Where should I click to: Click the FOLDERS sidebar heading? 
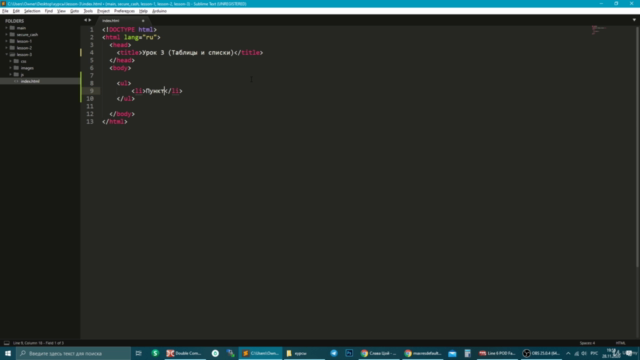(15, 21)
